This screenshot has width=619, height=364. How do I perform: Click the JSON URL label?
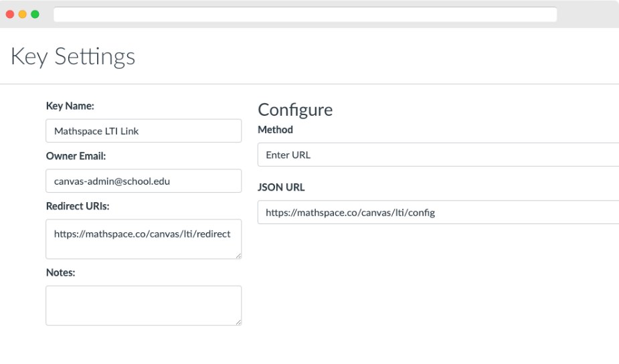click(281, 187)
